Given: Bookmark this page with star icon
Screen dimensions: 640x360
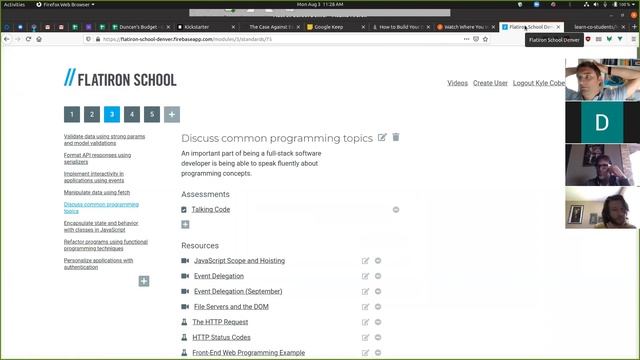Looking at the screenshot, I should [485, 39].
